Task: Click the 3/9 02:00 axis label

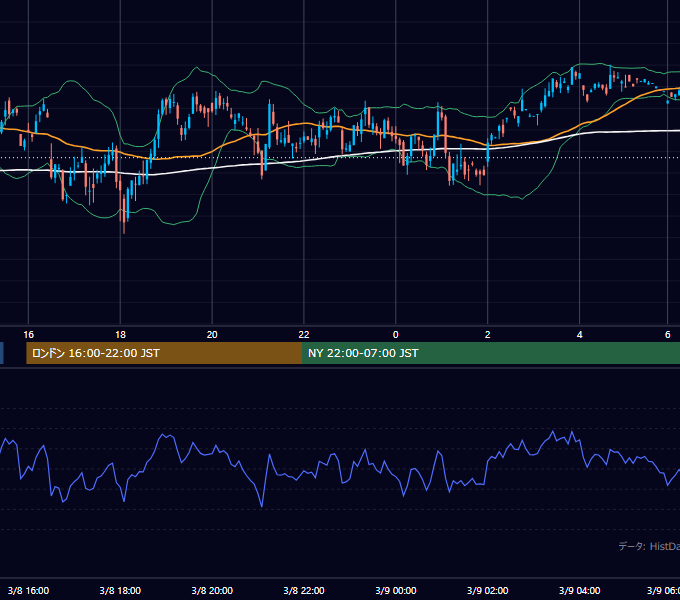Action: 487,590
